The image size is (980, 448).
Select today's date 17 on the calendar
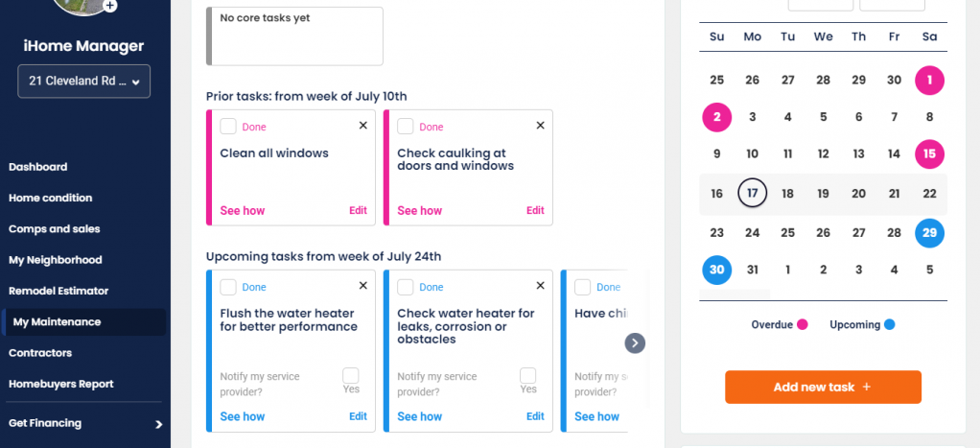(753, 194)
